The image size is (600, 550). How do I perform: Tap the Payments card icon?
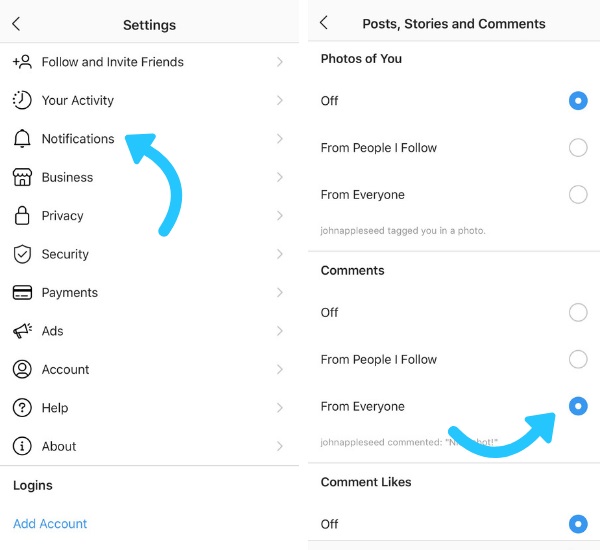[22, 293]
